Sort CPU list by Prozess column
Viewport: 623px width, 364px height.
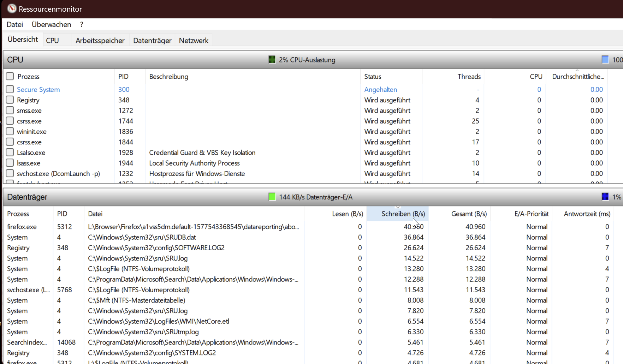coord(29,76)
